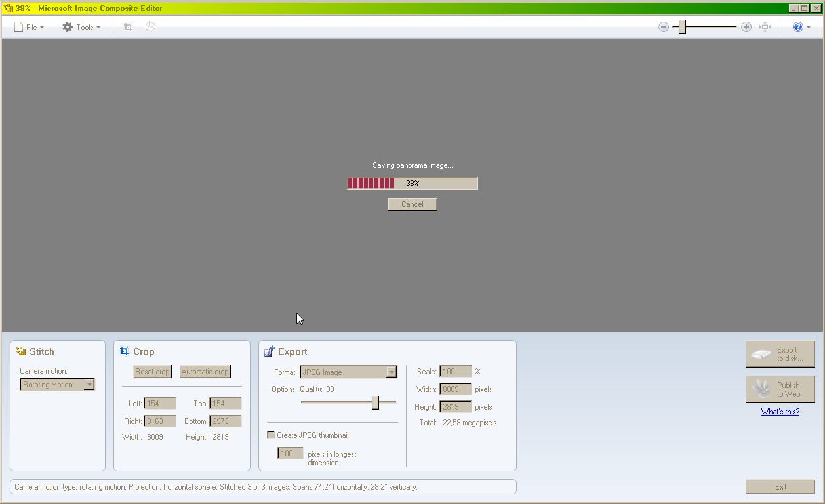Click the application icon in title bar
This screenshot has height=504, width=825.
(x=8, y=9)
